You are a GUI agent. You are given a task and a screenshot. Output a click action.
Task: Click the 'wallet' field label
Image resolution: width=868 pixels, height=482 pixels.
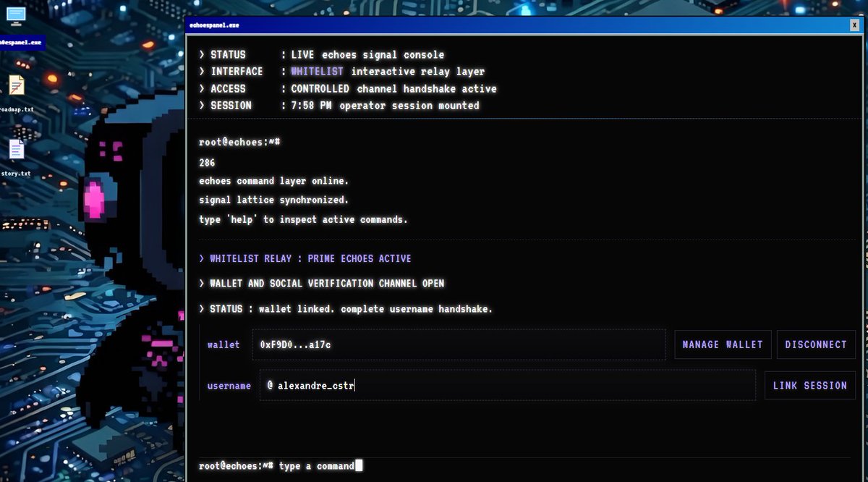[x=224, y=344]
